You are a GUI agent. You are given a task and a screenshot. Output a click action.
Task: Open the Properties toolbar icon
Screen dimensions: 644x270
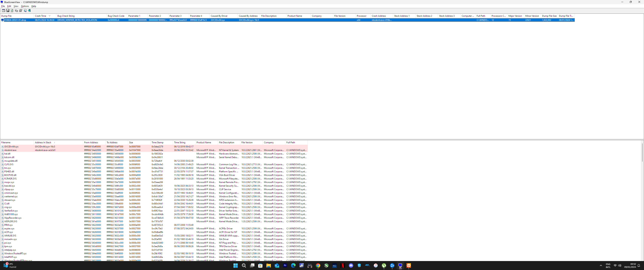pyautogui.click(x=21, y=10)
